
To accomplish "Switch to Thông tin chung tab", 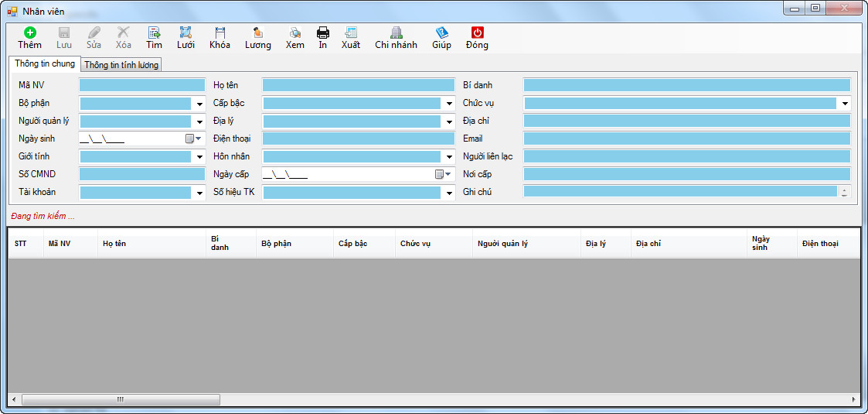I will click(x=45, y=63).
